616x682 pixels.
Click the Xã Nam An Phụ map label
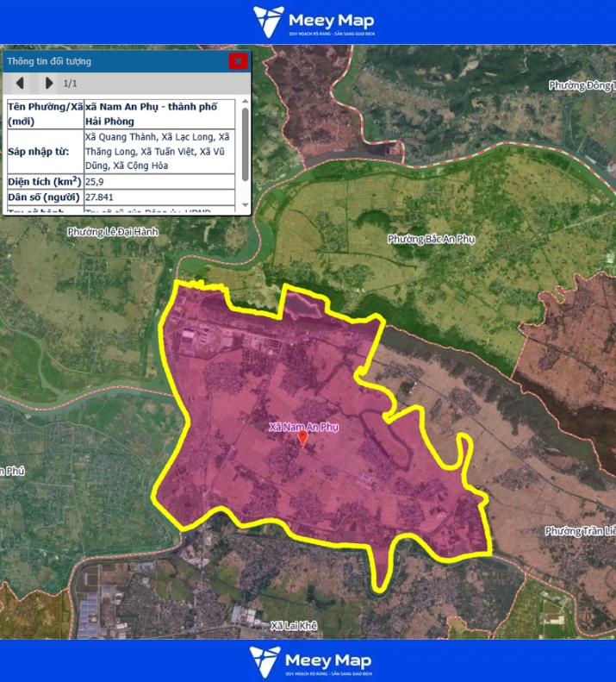(303, 427)
